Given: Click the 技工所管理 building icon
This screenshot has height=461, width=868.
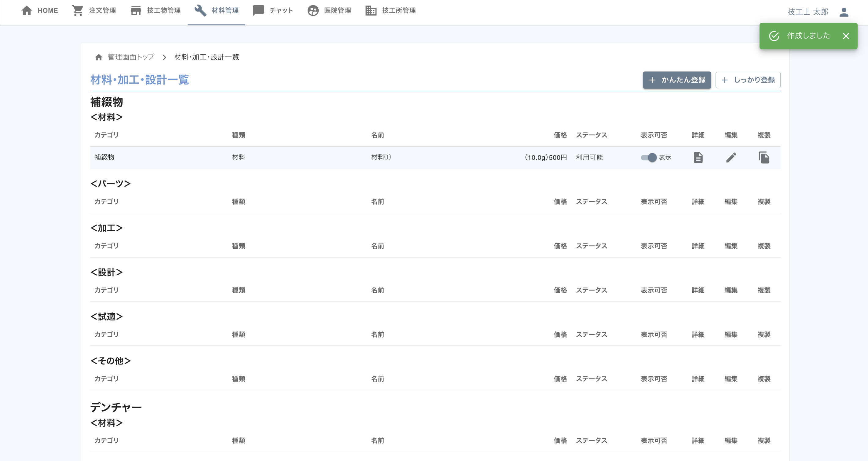Looking at the screenshot, I should pos(371,10).
